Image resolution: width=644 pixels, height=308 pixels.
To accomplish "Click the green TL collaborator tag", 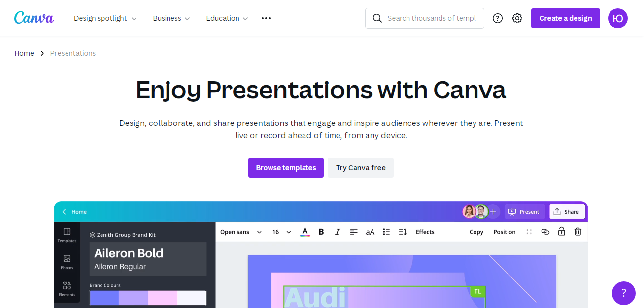I will coord(477,291).
